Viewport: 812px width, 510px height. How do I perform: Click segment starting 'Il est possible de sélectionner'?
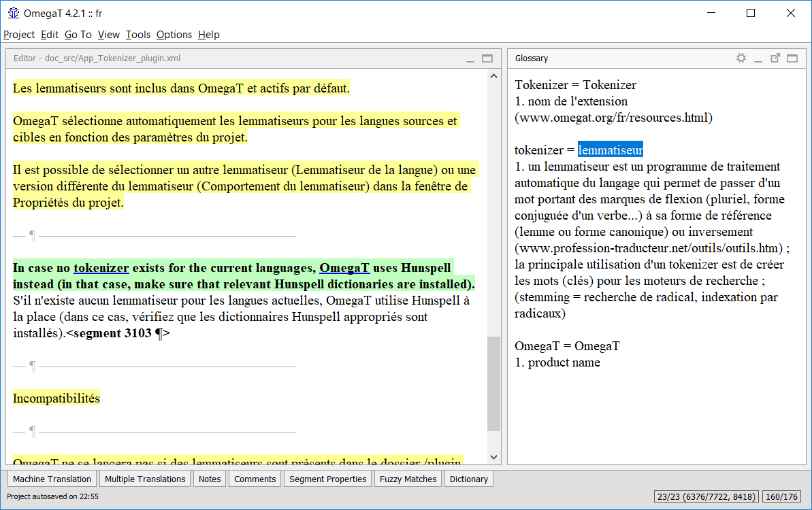[x=244, y=186]
